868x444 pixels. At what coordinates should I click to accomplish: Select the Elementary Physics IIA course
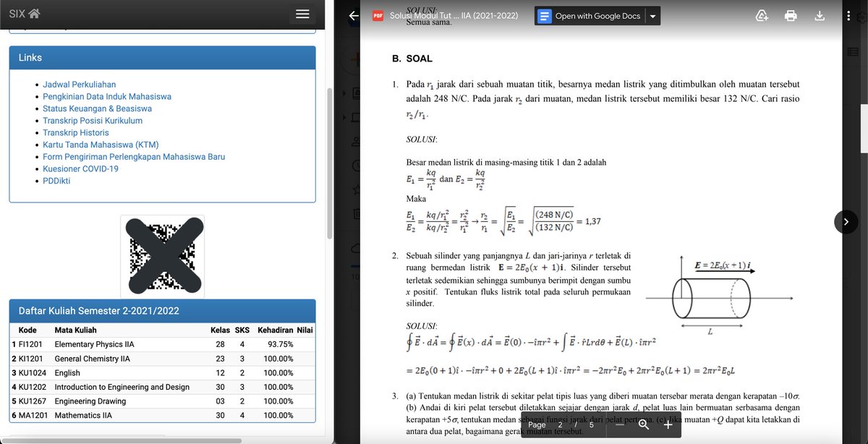coord(95,345)
